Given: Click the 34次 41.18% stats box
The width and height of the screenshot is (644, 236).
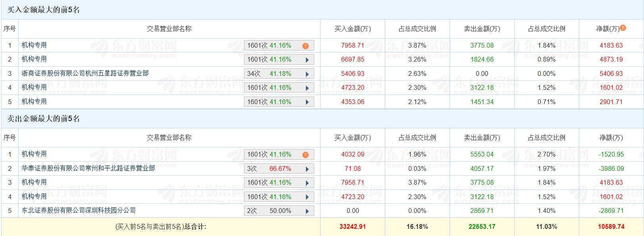Looking at the screenshot, I should point(274,74).
